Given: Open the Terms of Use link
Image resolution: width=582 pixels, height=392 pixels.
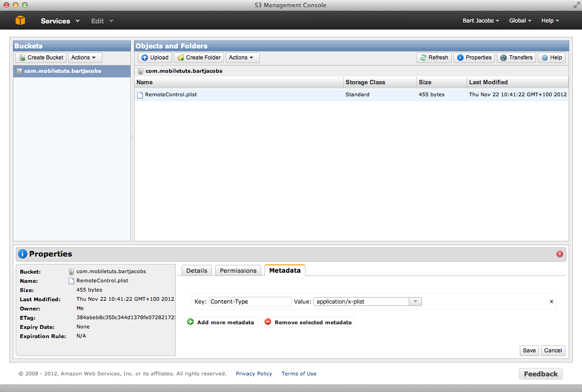Looking at the screenshot, I should click(299, 374).
